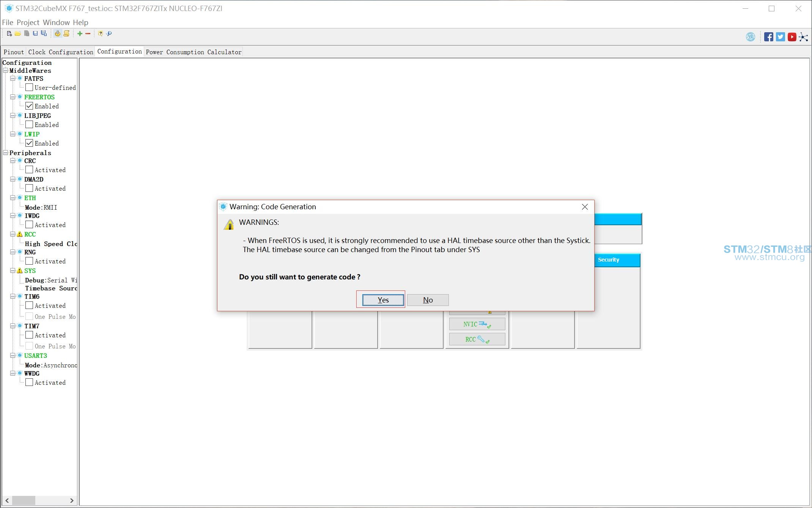This screenshot has height=508, width=812.
Task: Click the ETH node cube icon
Action: (20, 198)
